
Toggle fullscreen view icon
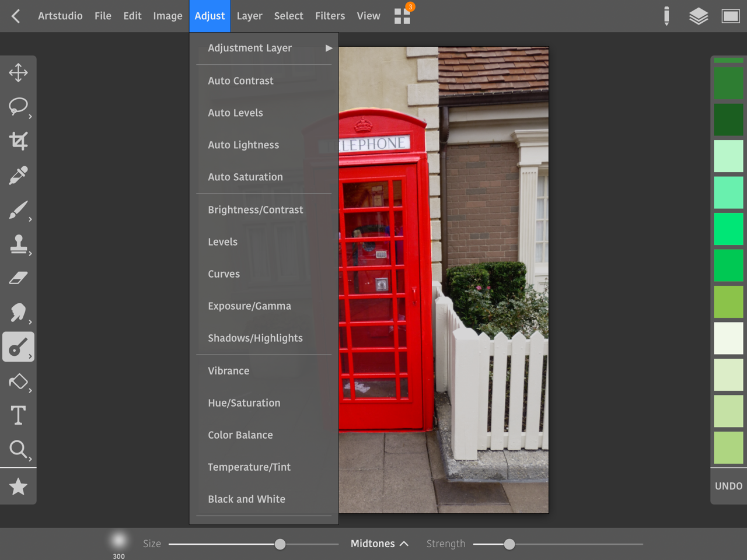(x=730, y=16)
